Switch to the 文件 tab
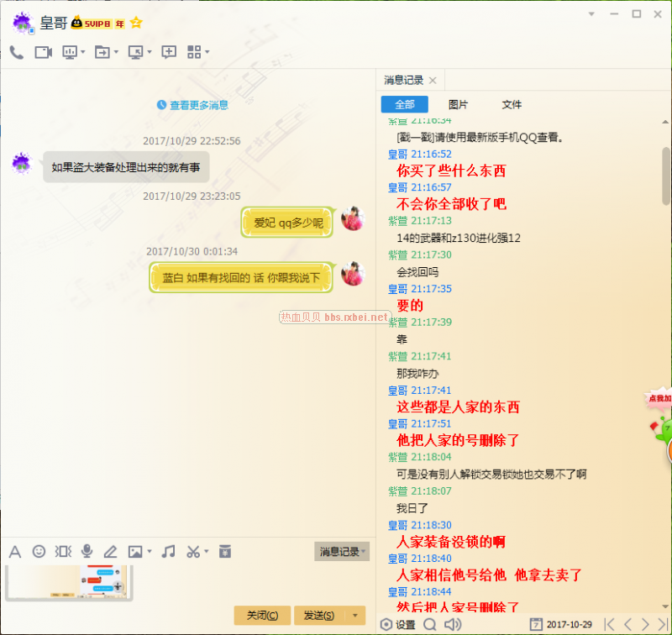This screenshot has width=672, height=635. 512,105
